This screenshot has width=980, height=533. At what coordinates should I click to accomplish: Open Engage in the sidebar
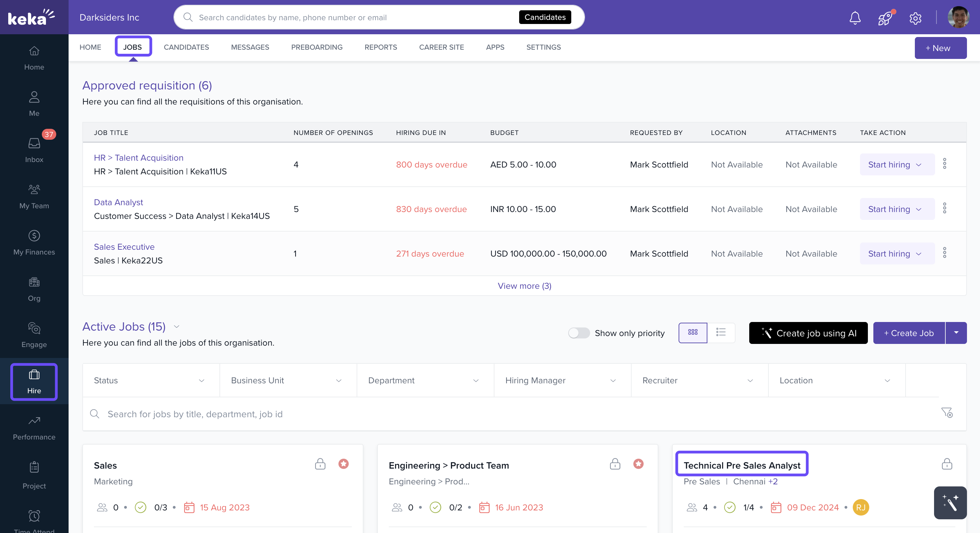coord(34,335)
